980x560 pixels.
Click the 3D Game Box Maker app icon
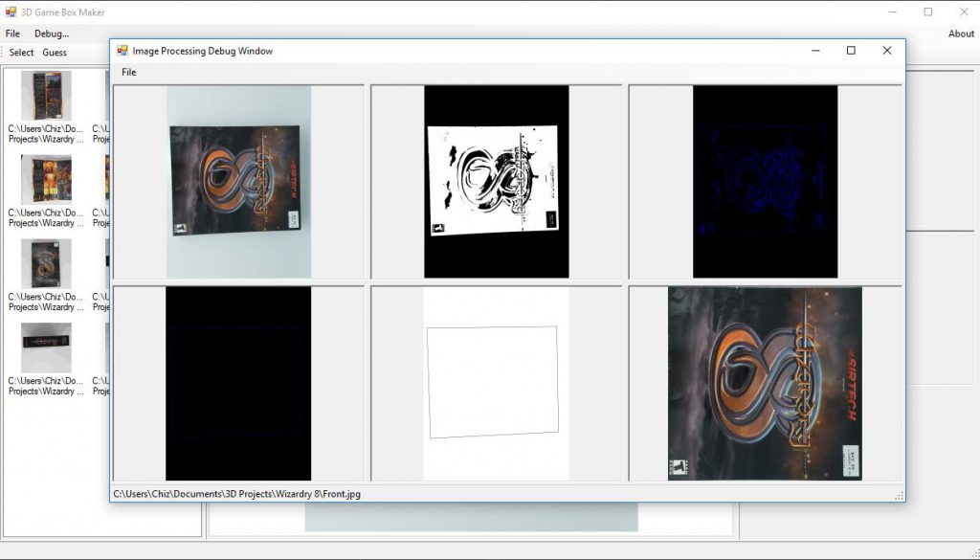click(x=11, y=12)
